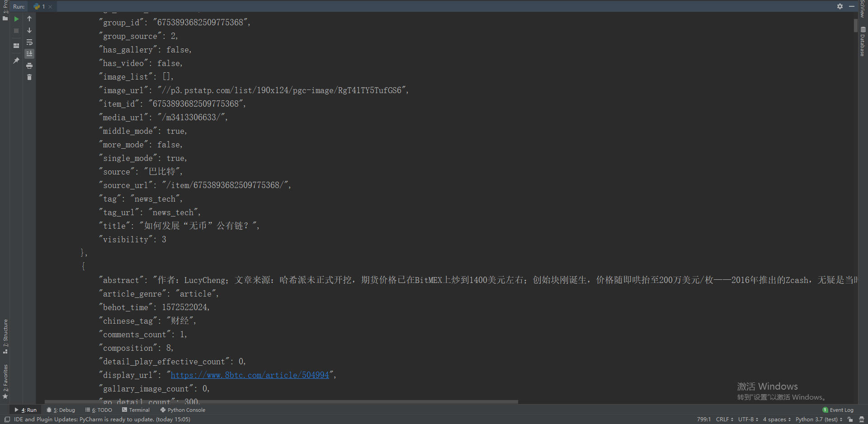Click the vertical scrollbar thumb of console
Screen dimensions: 868x424
pyautogui.click(x=855, y=26)
